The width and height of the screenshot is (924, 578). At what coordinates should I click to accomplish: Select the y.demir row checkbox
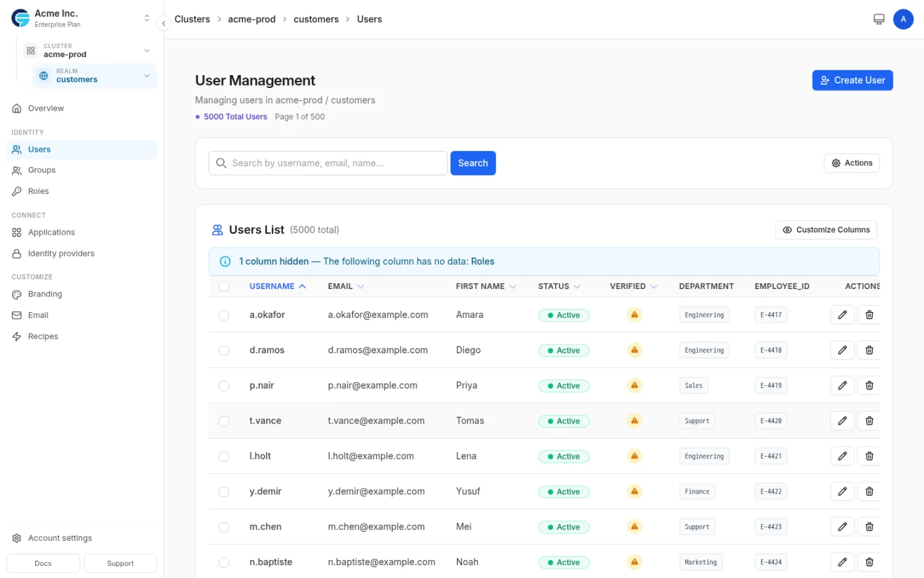click(x=224, y=491)
